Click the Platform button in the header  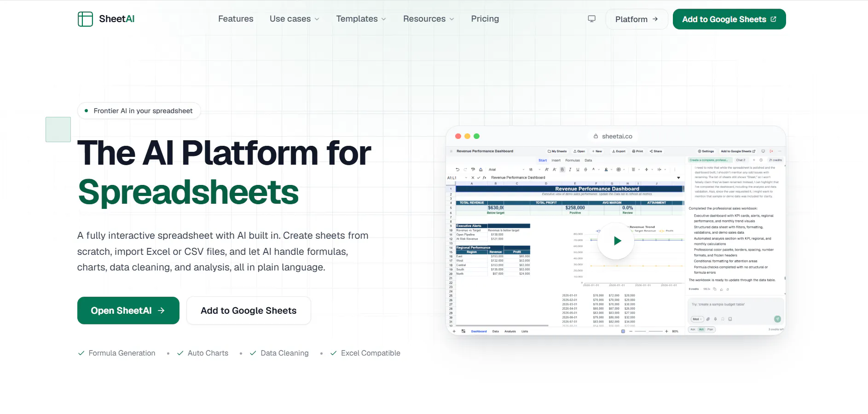[x=637, y=19]
